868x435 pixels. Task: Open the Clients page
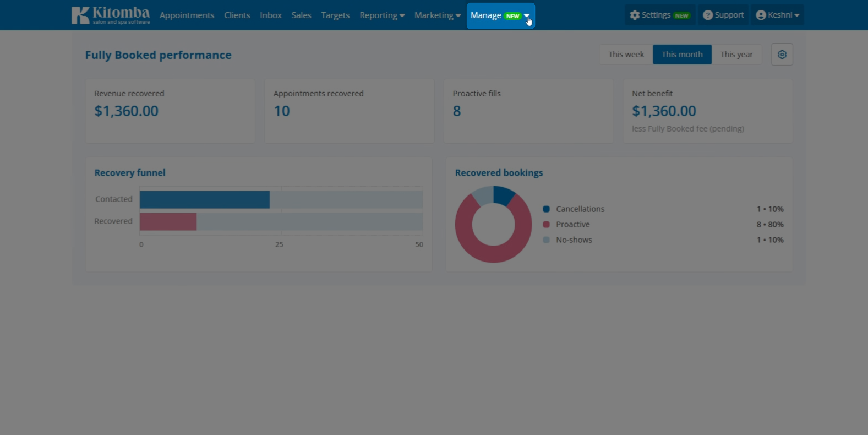(237, 15)
